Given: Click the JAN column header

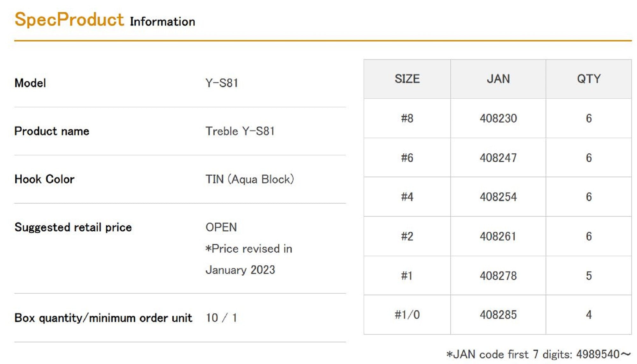Looking at the screenshot, I should pyautogui.click(x=498, y=79).
